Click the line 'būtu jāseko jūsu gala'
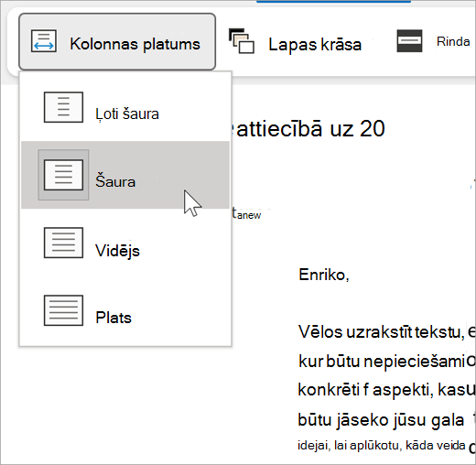This screenshot has width=476, height=465. [381, 419]
